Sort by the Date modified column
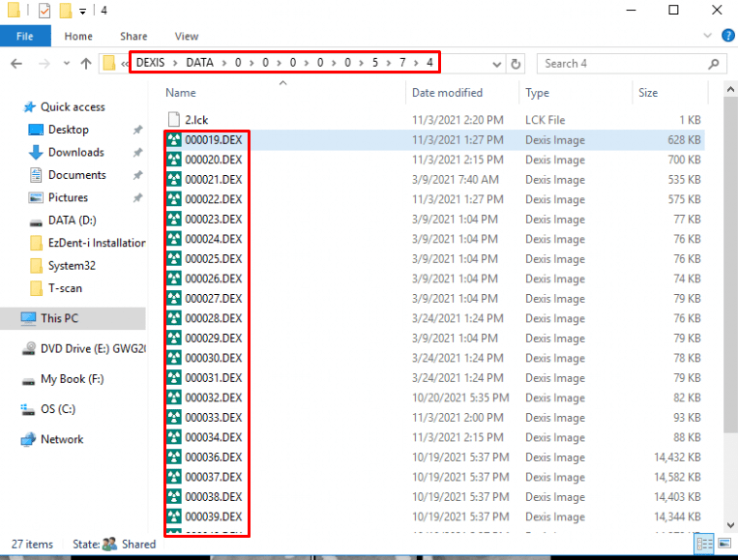The height and width of the screenshot is (560, 738). tap(447, 93)
